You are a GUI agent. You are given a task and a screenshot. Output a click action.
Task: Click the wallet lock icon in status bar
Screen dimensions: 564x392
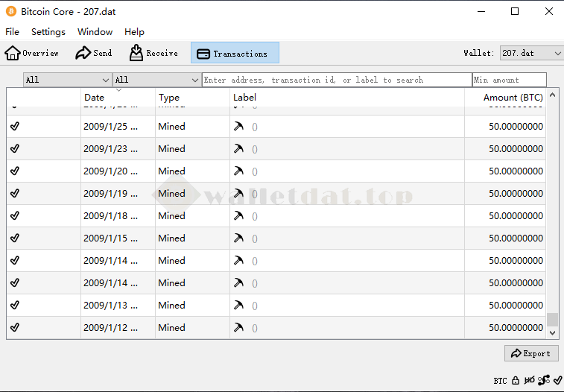coord(515,381)
